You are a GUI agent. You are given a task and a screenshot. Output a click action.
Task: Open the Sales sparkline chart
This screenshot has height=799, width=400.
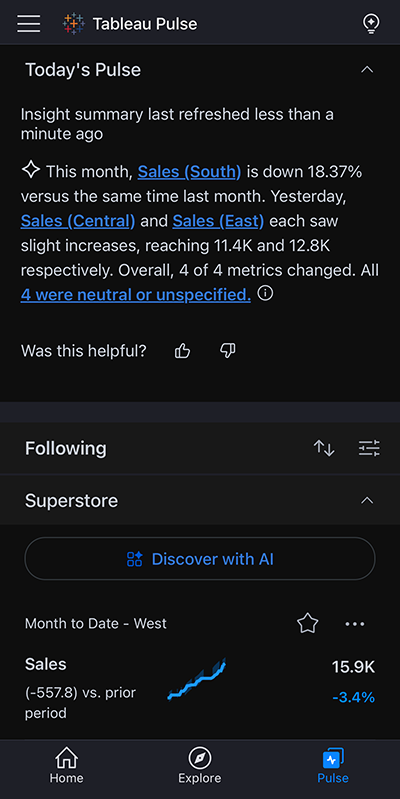[197, 679]
